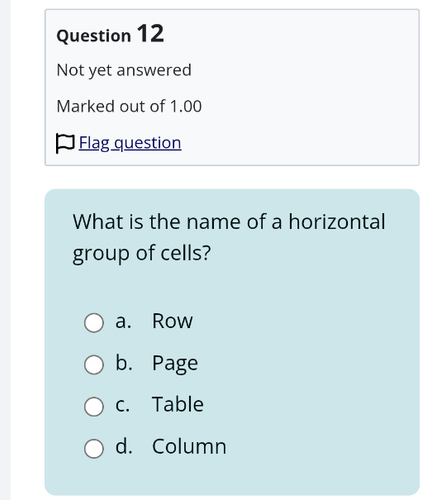Click the answer label Page
427x500 pixels.
[x=175, y=363]
